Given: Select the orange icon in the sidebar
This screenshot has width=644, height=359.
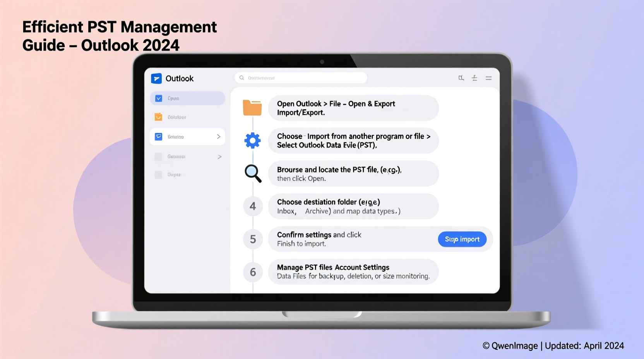Looking at the screenshot, I should (158, 117).
